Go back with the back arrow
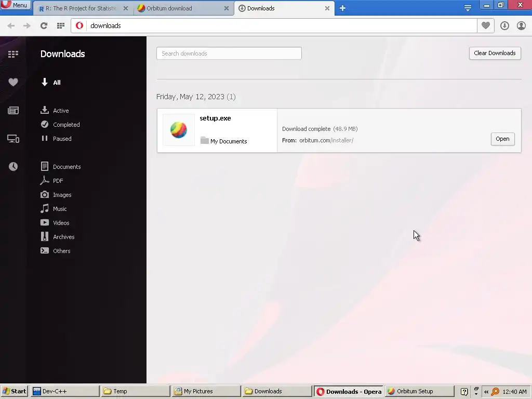The height and width of the screenshot is (399, 532). (11, 26)
